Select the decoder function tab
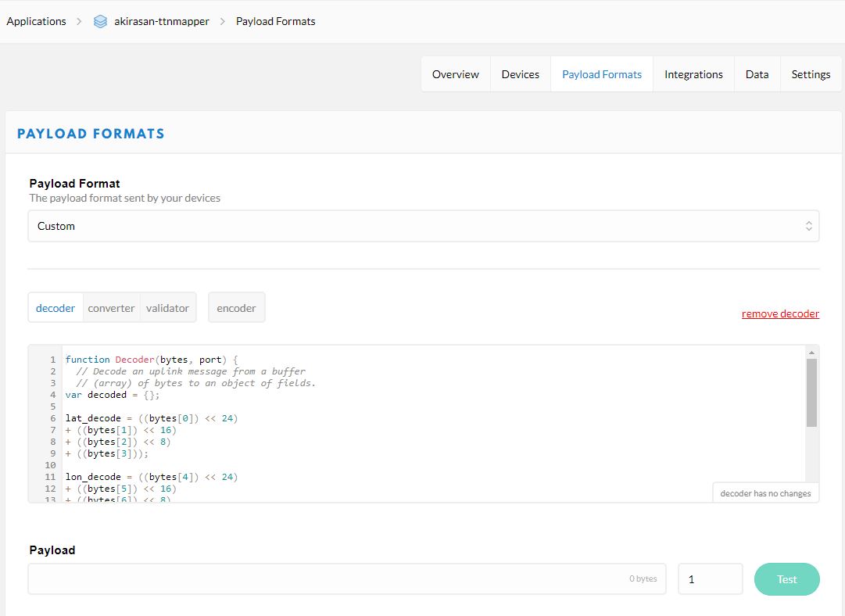Viewport: 845px width, 616px height. [55, 308]
